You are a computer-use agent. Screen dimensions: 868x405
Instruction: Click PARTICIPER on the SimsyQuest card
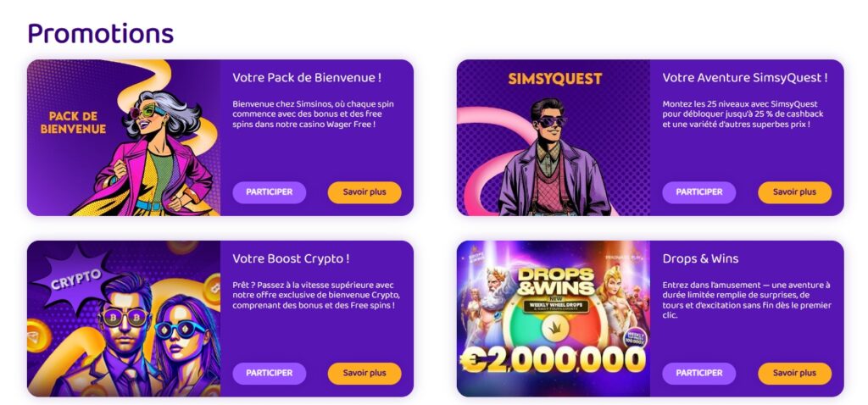698,192
